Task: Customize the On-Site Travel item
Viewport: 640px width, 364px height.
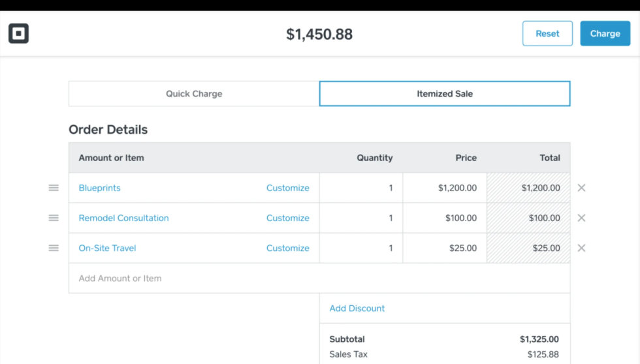Action: 287,248
